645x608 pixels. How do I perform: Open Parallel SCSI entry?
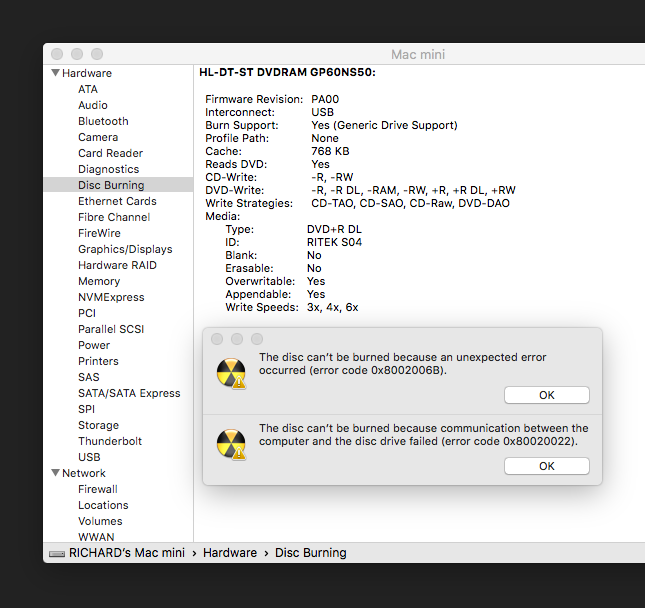[x=111, y=330]
